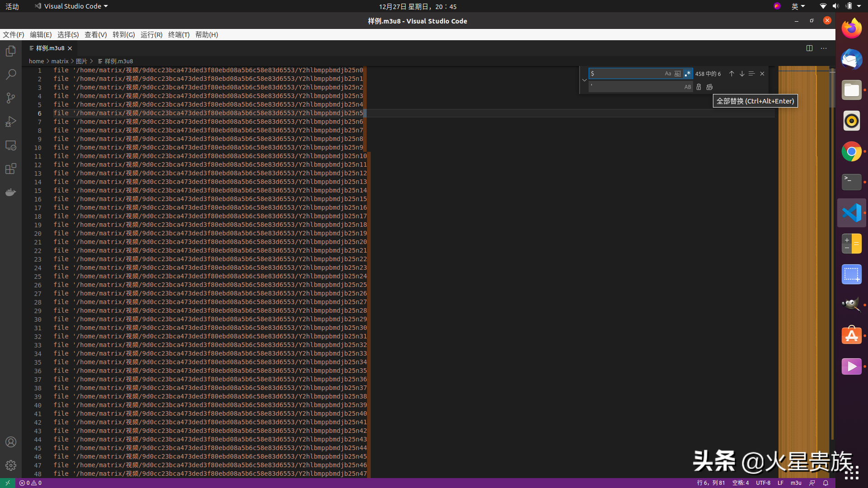Open the errors and warnings status item
Screen dimensions: 868x488
(30, 483)
